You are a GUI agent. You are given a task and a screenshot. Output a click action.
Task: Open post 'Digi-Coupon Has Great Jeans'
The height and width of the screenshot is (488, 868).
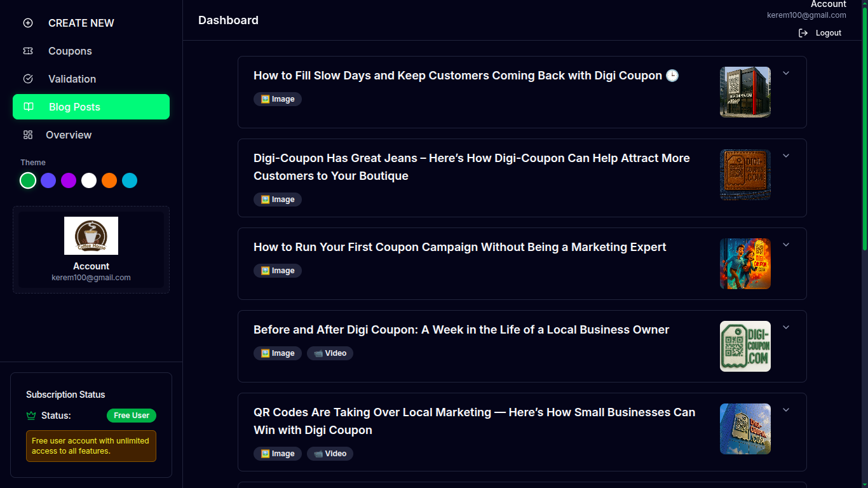pyautogui.click(x=471, y=167)
